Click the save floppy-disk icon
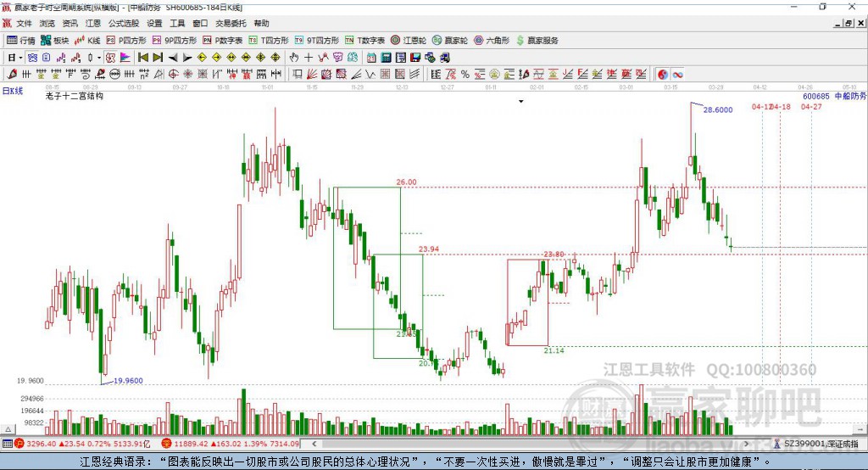 coord(415,57)
